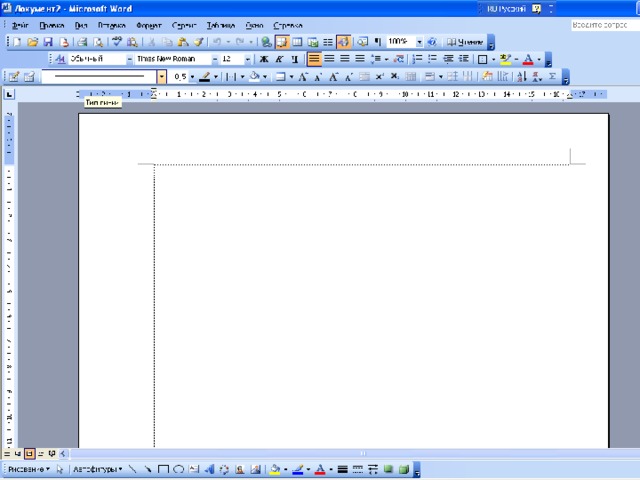Image resolution: width=640 pixels, height=480 pixels.
Task: Select the Open folder icon
Action: point(33,42)
